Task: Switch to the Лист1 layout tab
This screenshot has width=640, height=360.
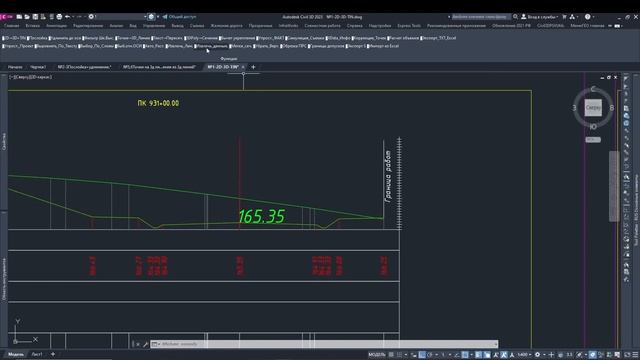Action: pyautogui.click(x=37, y=354)
